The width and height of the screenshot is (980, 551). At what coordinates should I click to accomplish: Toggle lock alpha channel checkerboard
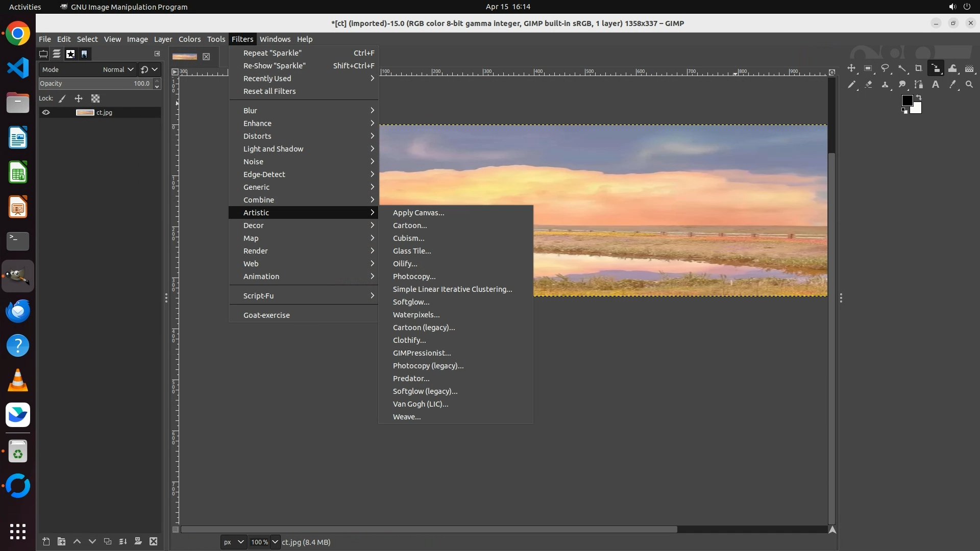[x=95, y=98]
